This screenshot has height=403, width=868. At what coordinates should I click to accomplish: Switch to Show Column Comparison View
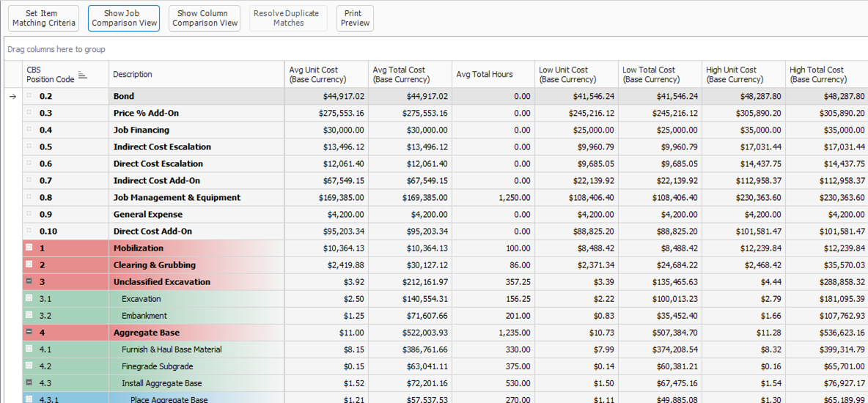205,18
